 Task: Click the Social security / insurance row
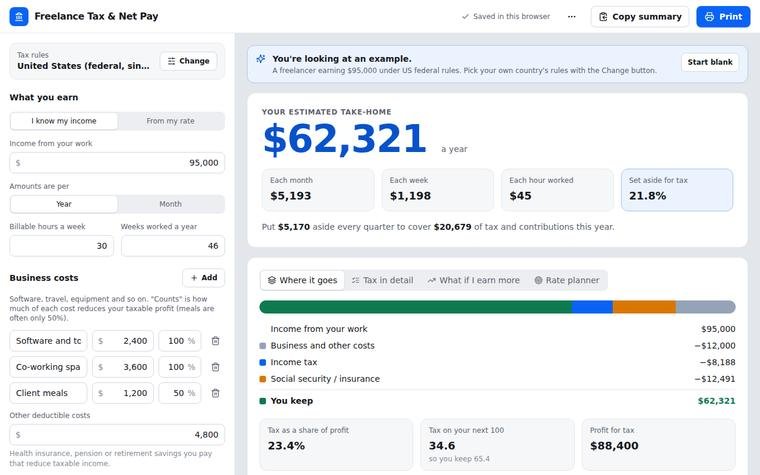pos(498,379)
